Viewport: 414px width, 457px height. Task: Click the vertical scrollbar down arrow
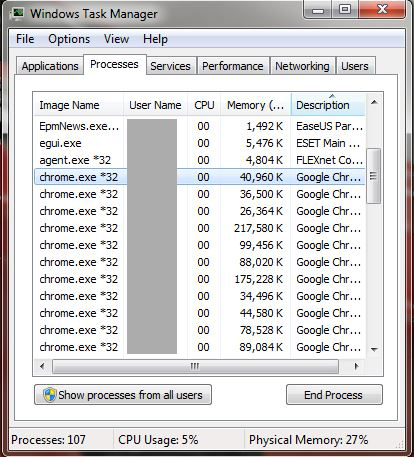pos(374,349)
